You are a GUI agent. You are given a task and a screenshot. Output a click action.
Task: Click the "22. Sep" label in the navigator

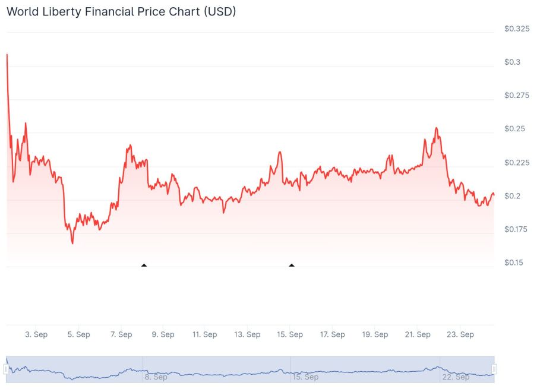point(454,377)
